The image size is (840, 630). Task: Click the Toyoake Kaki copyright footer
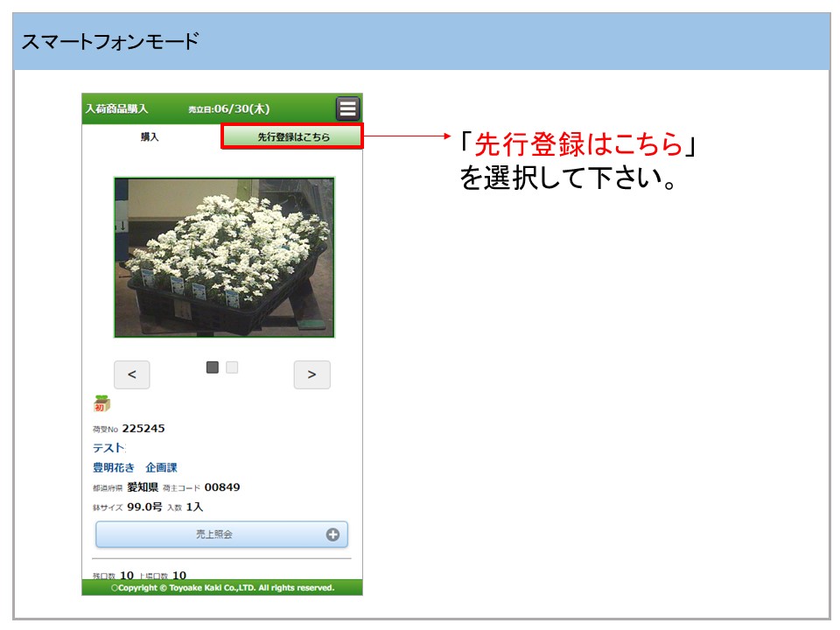[222, 588]
